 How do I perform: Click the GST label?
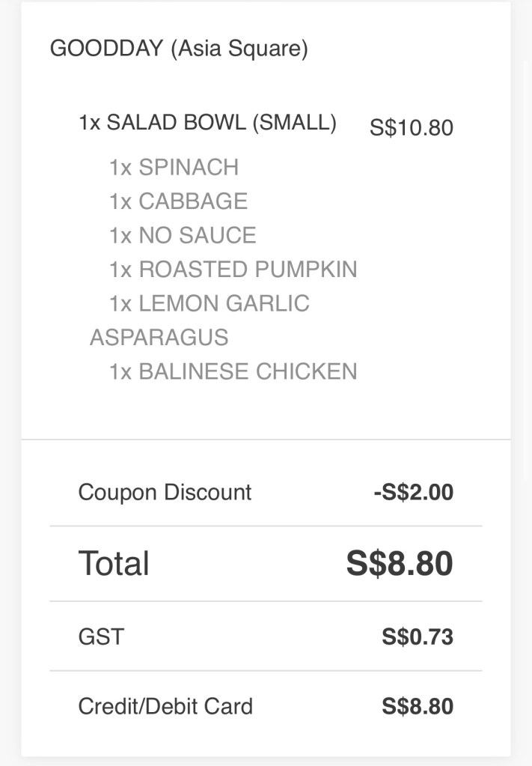(x=101, y=636)
